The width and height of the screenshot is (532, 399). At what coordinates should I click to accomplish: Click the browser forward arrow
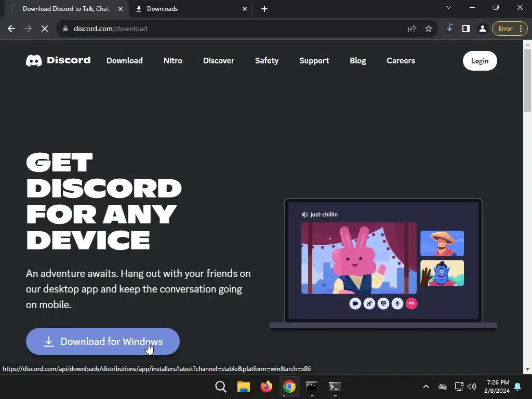tap(28, 29)
